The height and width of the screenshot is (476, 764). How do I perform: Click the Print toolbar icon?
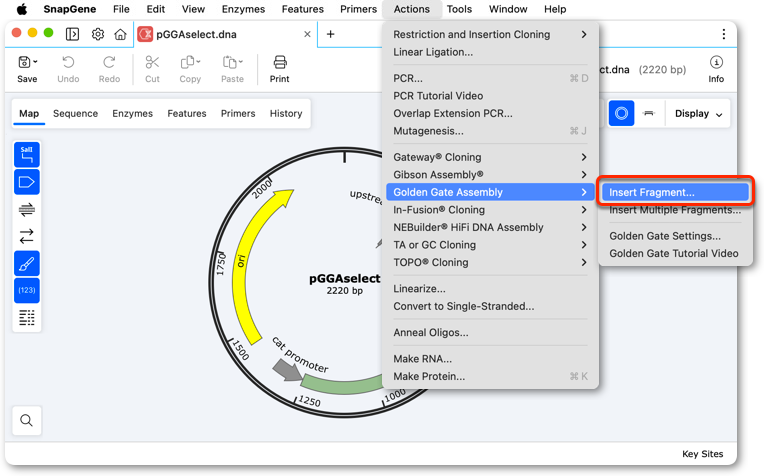pos(280,62)
